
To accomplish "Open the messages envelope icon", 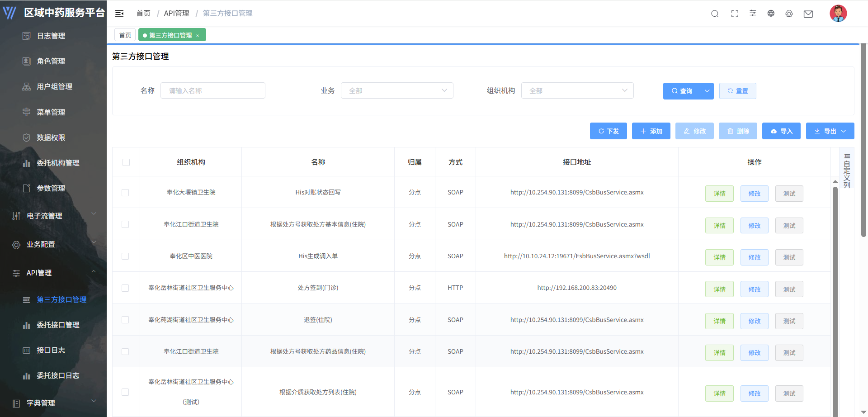I will click(x=808, y=14).
